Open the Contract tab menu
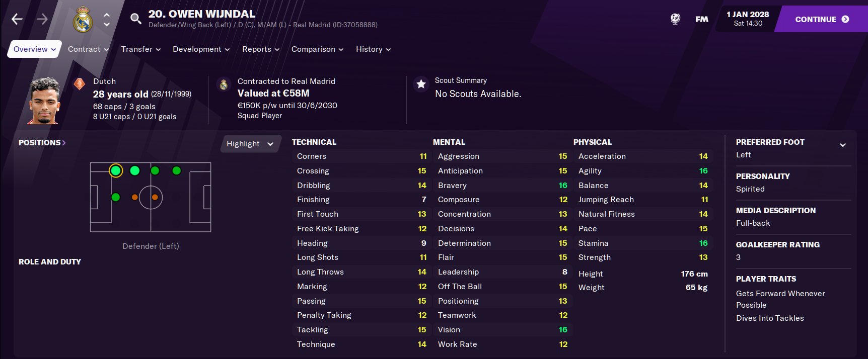Screen dimensions: 868x359 pyautogui.click(x=88, y=49)
